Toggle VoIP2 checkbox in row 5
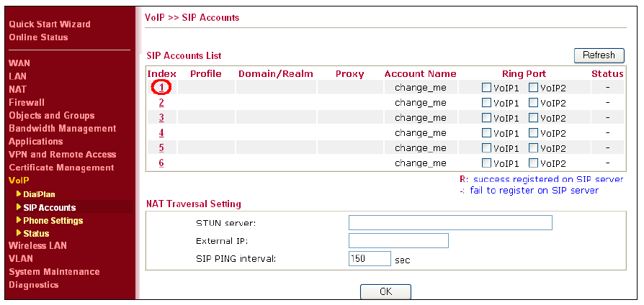Viewport: 644px width, 305px height. [533, 148]
